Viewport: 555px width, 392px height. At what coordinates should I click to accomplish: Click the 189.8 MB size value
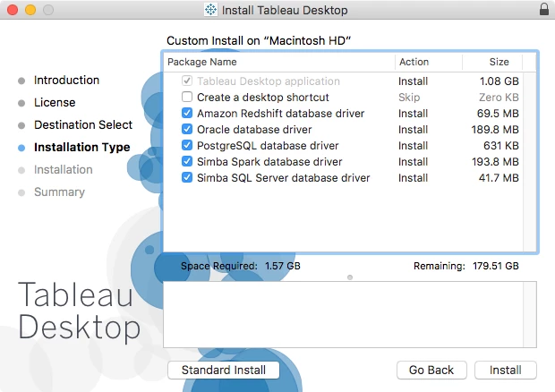click(x=495, y=130)
